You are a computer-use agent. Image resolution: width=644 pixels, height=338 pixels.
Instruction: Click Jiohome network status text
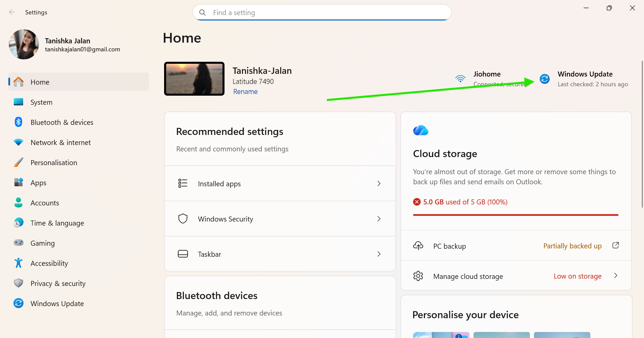500,84
